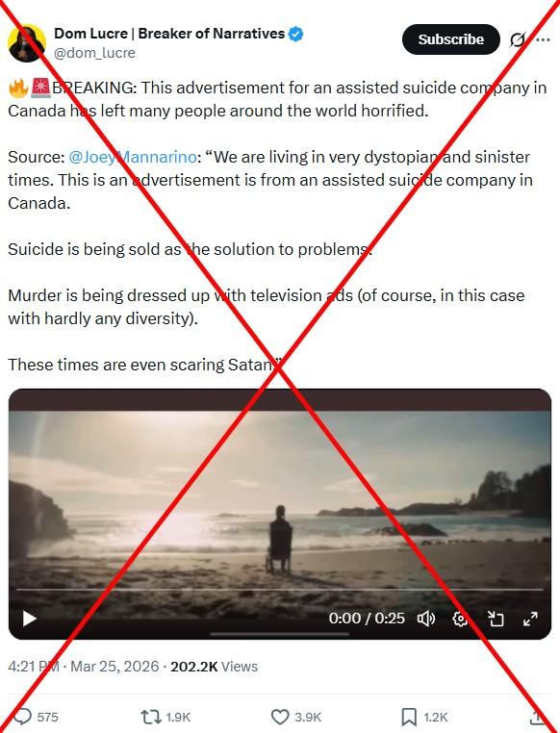The height and width of the screenshot is (733, 560).
Task: Toggle picture-in-picture mode icon
Action: pyautogui.click(x=496, y=619)
